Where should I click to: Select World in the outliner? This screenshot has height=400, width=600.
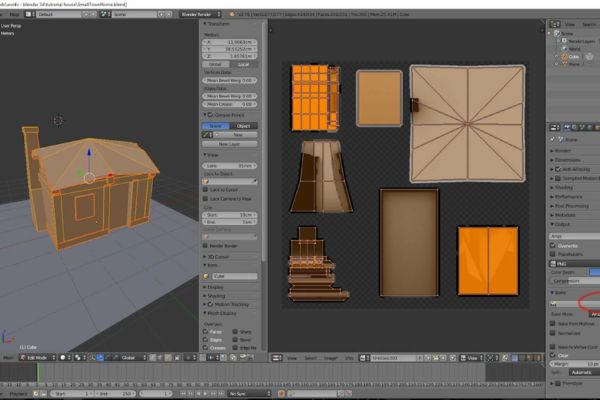click(x=574, y=49)
